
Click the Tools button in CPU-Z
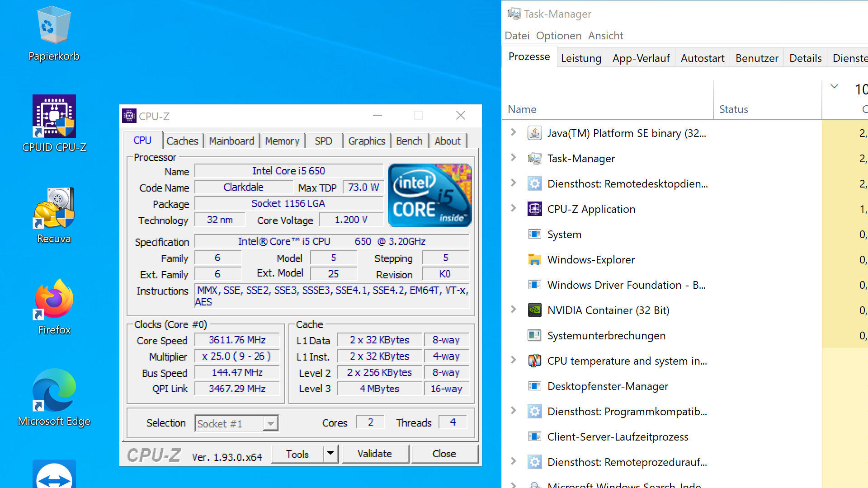pos(297,454)
